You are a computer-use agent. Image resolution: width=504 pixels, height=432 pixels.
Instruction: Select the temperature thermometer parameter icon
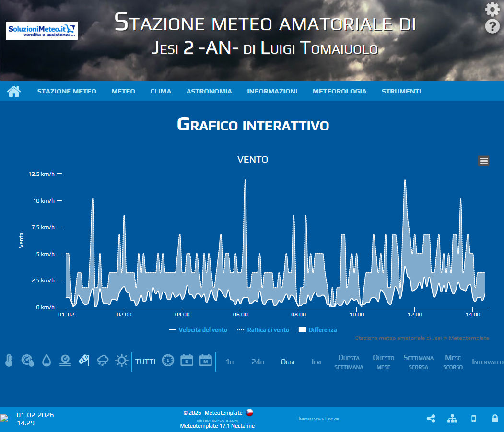[9, 361]
